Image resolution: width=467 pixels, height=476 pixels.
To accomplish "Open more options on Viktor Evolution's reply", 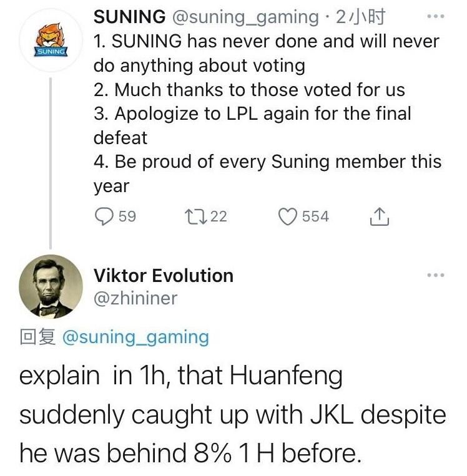I will coord(435,275).
